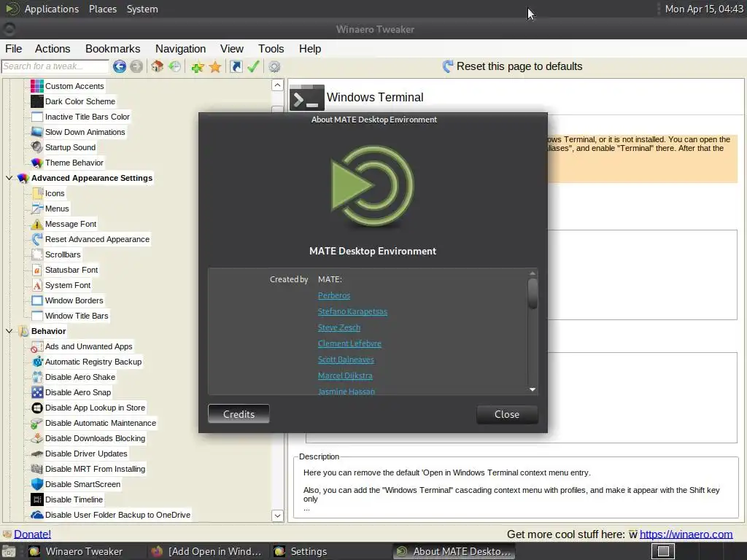747x560 pixels.
Task: Open the Bookmarks menu
Action: pyautogui.click(x=113, y=49)
